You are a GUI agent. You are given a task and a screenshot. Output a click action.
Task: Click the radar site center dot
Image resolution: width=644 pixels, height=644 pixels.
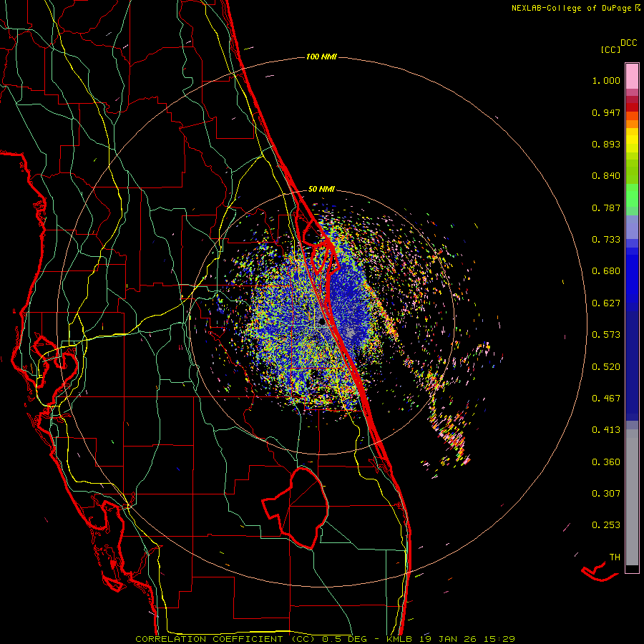322,322
